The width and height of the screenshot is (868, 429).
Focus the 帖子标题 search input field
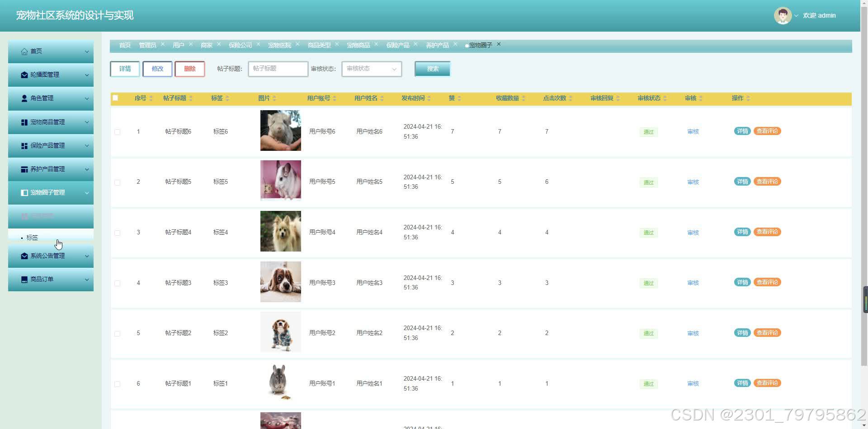click(x=278, y=69)
